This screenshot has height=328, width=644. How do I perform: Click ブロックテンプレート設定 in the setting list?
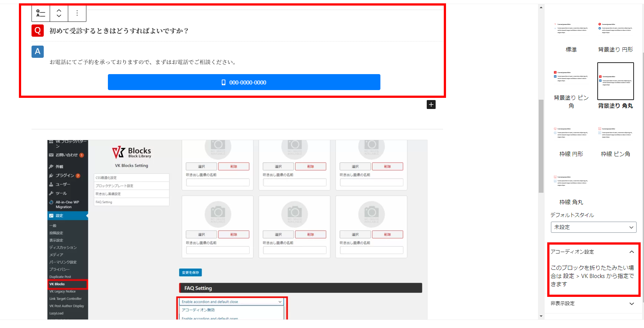tap(132, 186)
